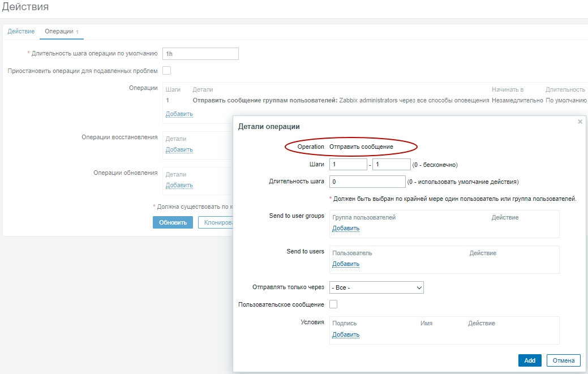Screen dimensions: 588x374
Task: Click the first Шаги input field
Action: click(347, 164)
